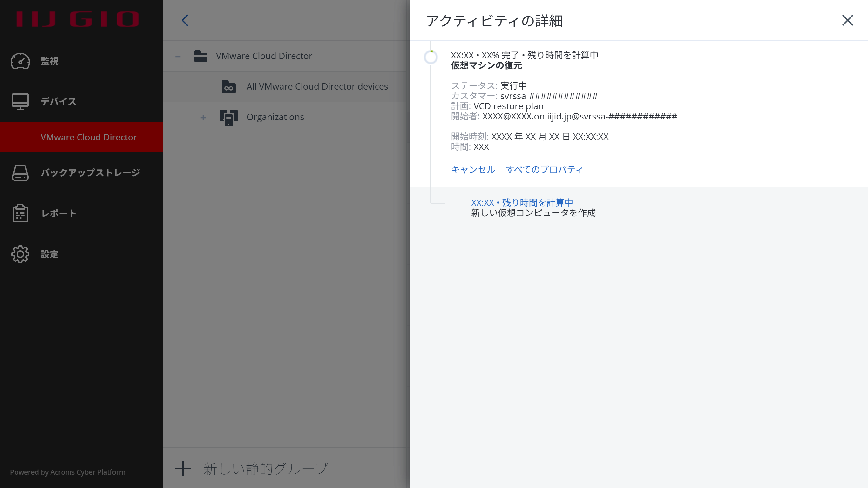
Task: Select VMware Cloud Director sidebar menu item
Action: pos(88,137)
